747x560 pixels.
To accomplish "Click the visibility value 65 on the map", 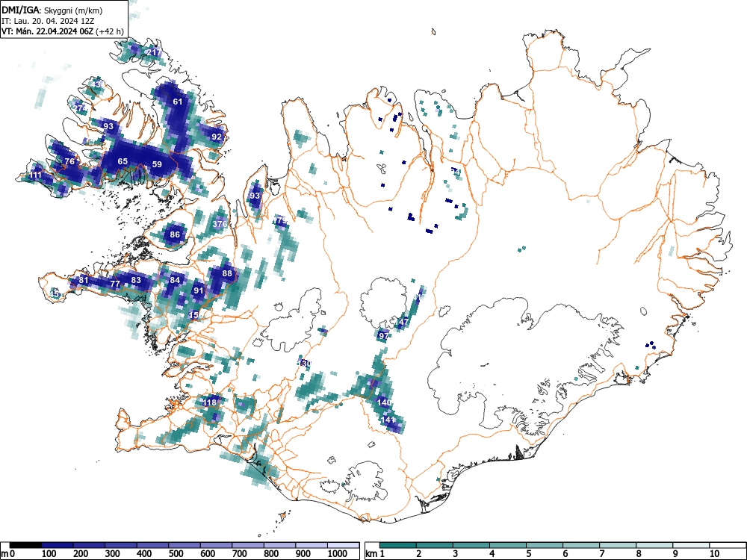I will tap(123, 161).
